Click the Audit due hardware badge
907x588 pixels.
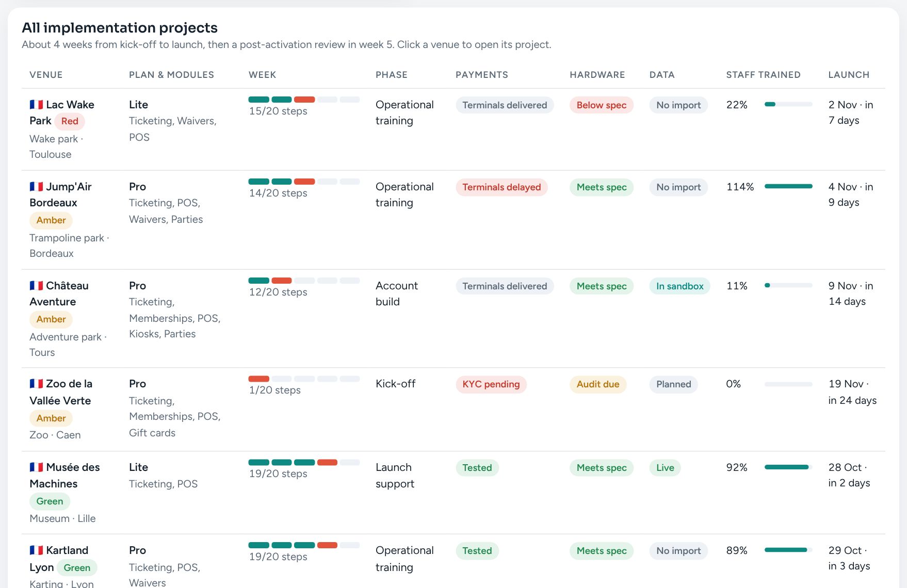pos(597,384)
